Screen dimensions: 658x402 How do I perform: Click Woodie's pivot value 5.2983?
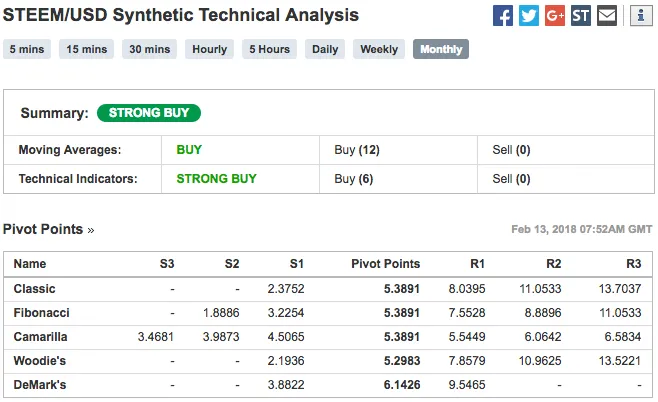pyautogui.click(x=402, y=360)
